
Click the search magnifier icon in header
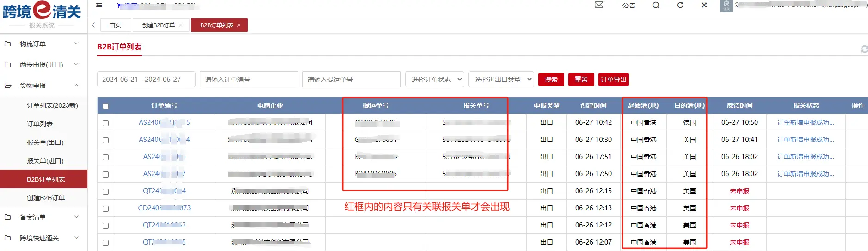coord(656,5)
